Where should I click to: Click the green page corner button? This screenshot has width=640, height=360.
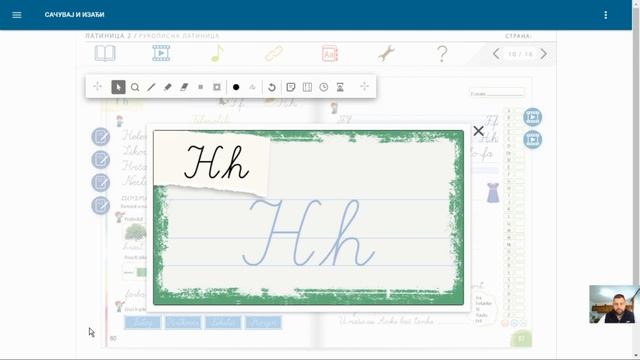point(521,339)
